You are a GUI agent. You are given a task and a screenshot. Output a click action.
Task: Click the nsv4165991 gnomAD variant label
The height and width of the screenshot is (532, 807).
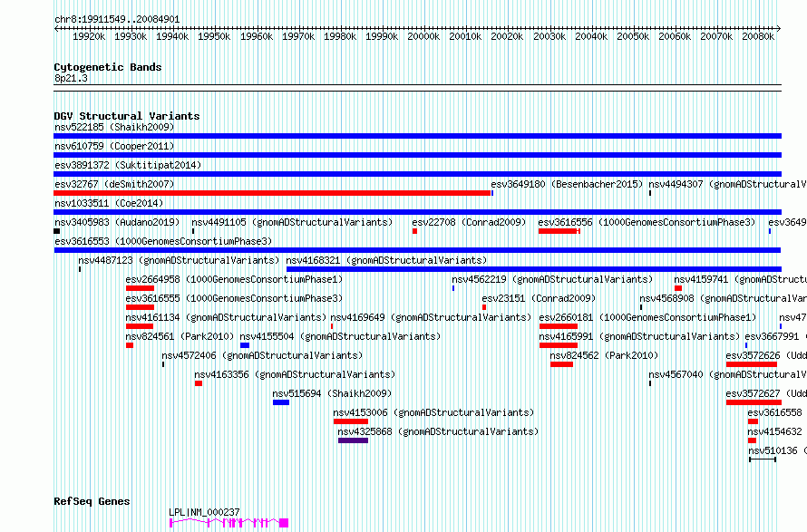coord(639,336)
